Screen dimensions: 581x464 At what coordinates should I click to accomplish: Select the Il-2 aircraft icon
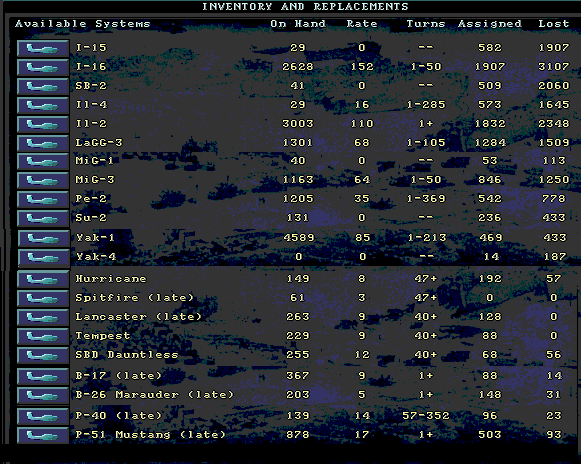click(x=43, y=124)
